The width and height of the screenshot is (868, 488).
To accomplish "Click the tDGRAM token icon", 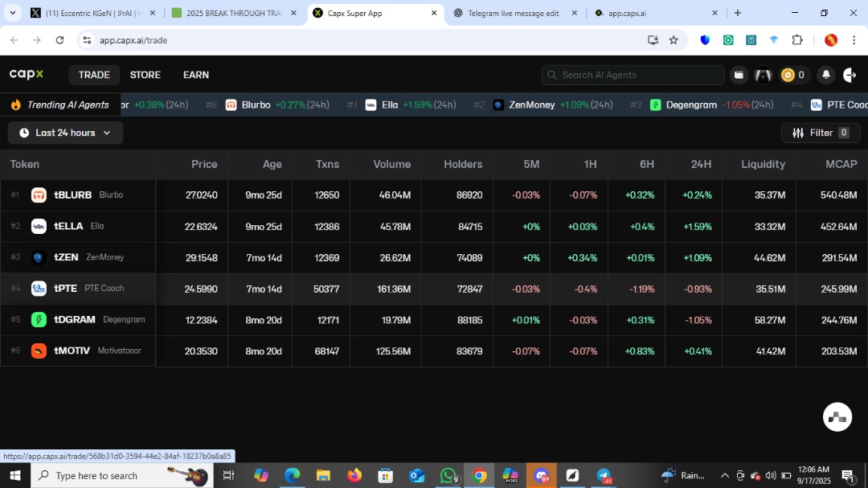I will [x=39, y=320].
